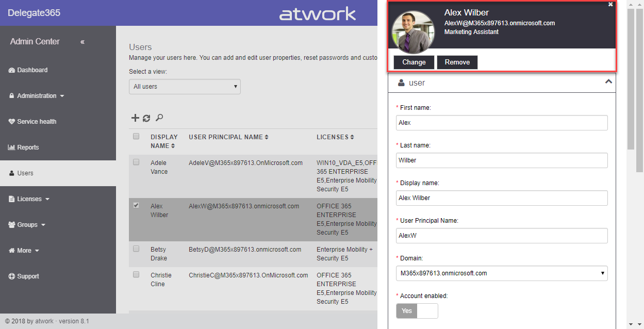The width and height of the screenshot is (644, 329).
Task: Close the Alex Wilber details panel
Action: [610, 4]
